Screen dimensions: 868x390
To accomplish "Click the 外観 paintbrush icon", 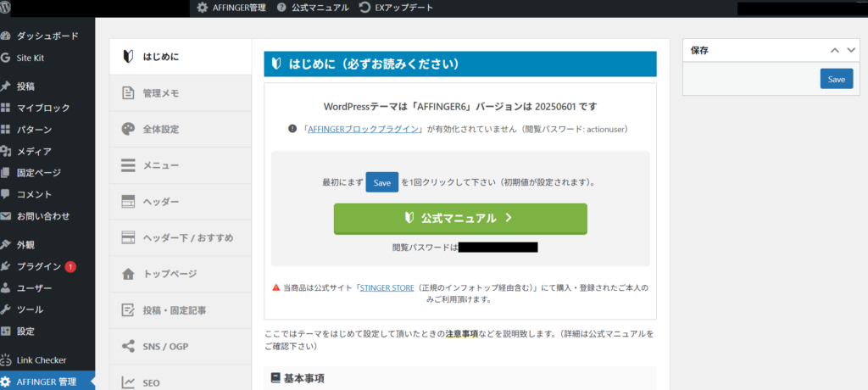I will [x=6, y=245].
